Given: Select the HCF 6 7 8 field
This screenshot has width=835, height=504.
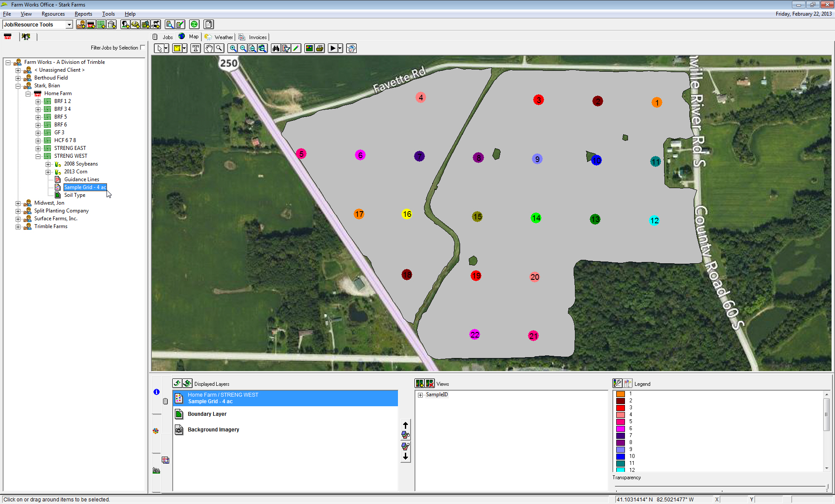Looking at the screenshot, I should pyautogui.click(x=65, y=140).
